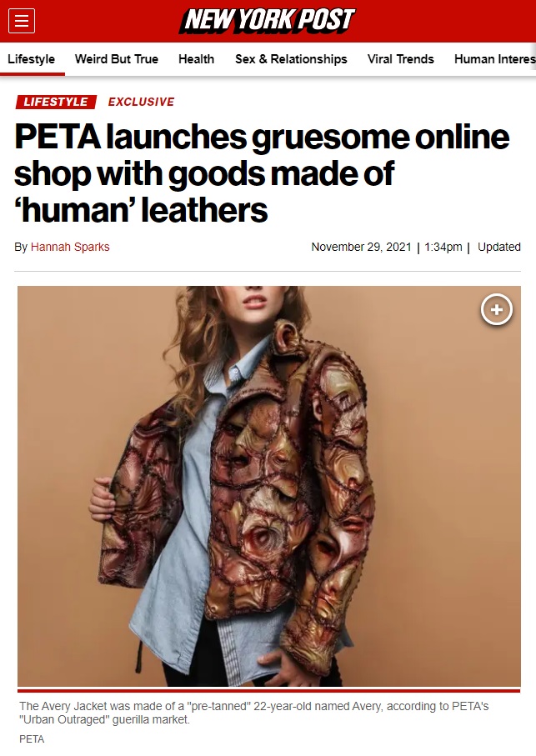Click the Updated timestamp label
The image size is (536, 756).
point(498,247)
